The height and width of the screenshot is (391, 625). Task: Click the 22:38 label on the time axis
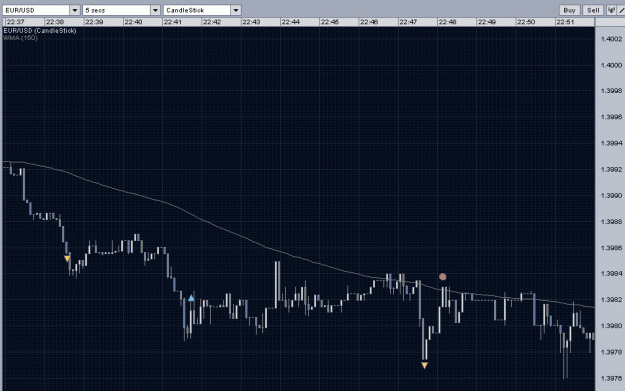(55, 22)
